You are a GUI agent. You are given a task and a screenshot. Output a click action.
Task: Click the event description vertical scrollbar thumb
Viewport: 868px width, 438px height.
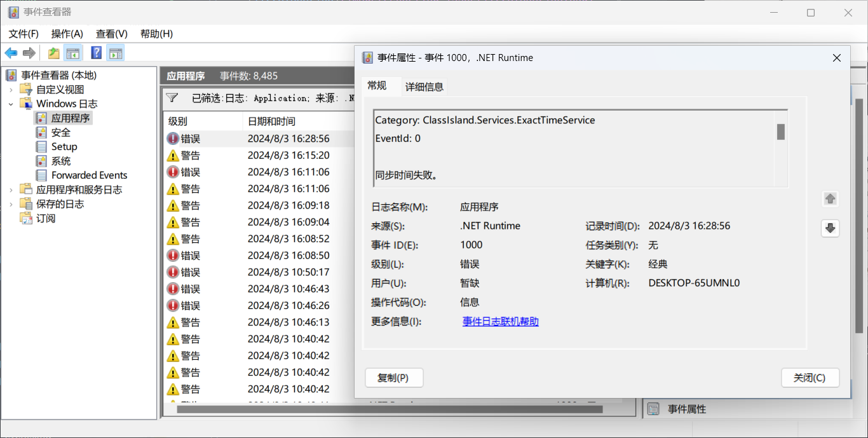[780, 132]
